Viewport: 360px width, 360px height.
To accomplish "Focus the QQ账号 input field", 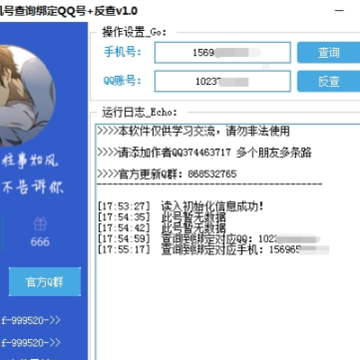I will 222,81.
